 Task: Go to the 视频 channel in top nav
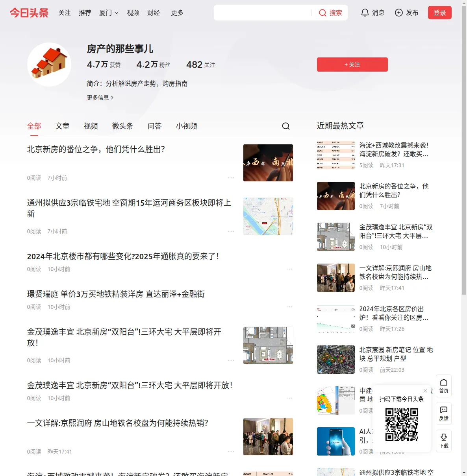click(133, 13)
